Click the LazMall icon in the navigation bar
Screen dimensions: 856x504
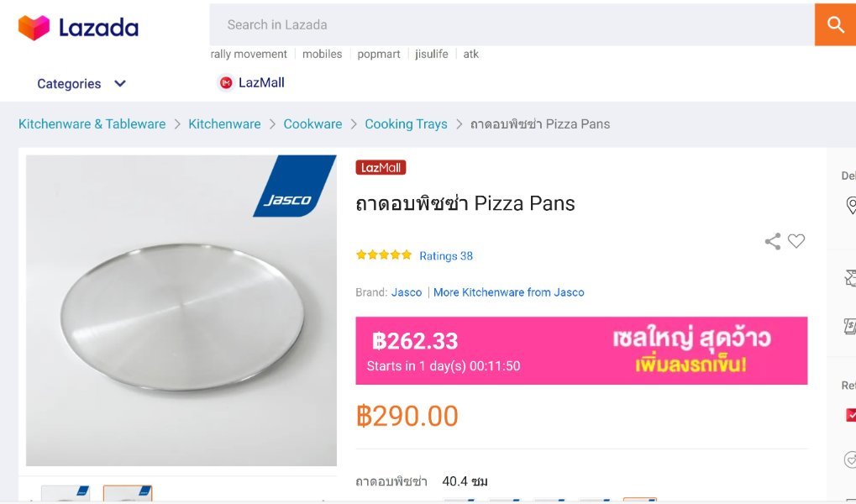coord(225,82)
